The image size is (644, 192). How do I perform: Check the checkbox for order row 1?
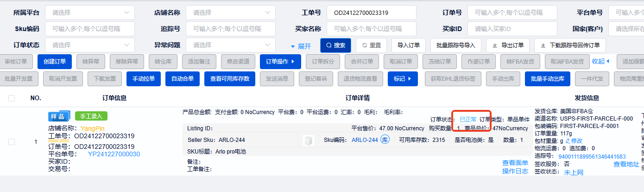(x=12, y=142)
